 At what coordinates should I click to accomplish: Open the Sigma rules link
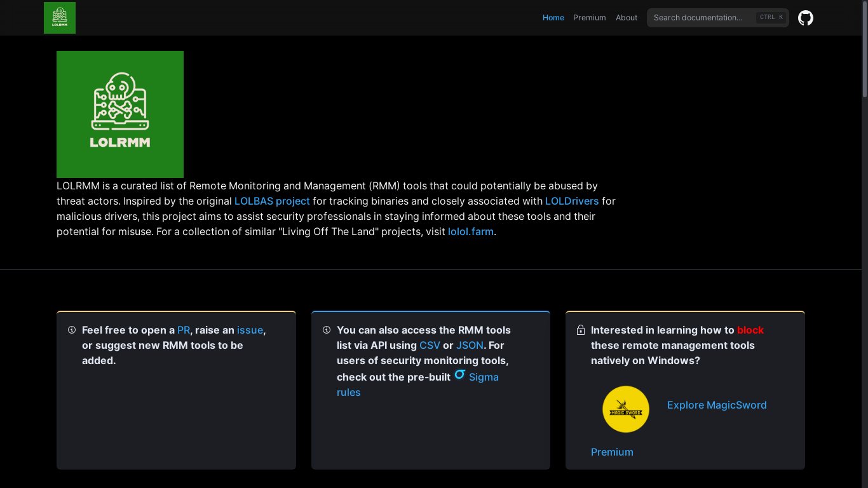point(417,384)
